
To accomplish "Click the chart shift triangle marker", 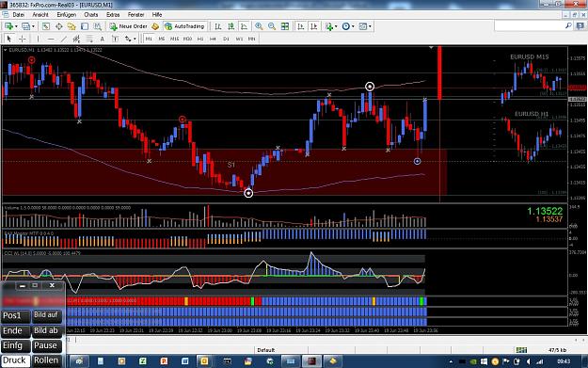I will point(431,48).
